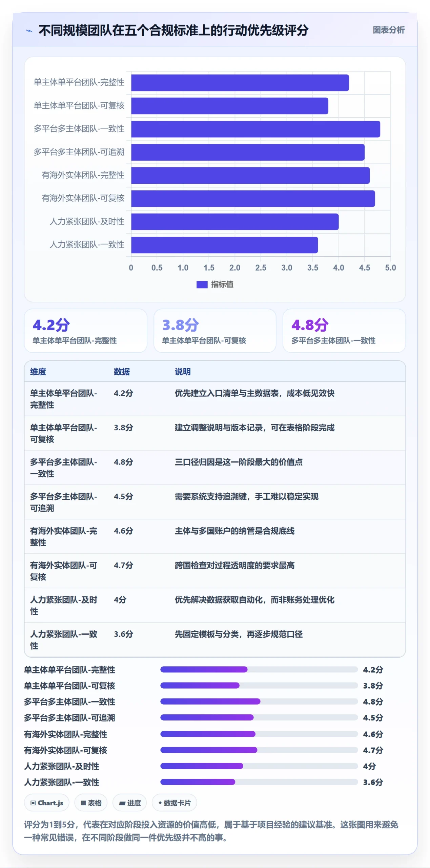The width and height of the screenshot is (430, 868).
Task: Click the 3.6分 value in the table
Action: [x=123, y=634]
